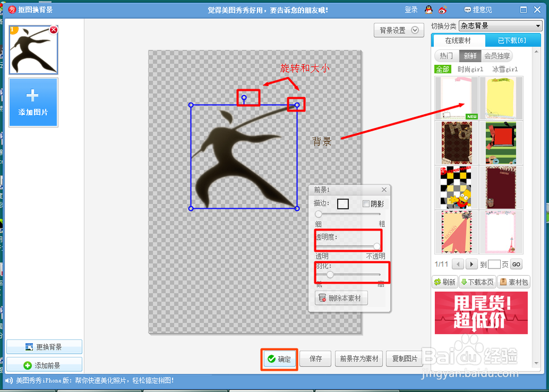
Task: Open the 提意见 feedback link
Action: point(478,10)
